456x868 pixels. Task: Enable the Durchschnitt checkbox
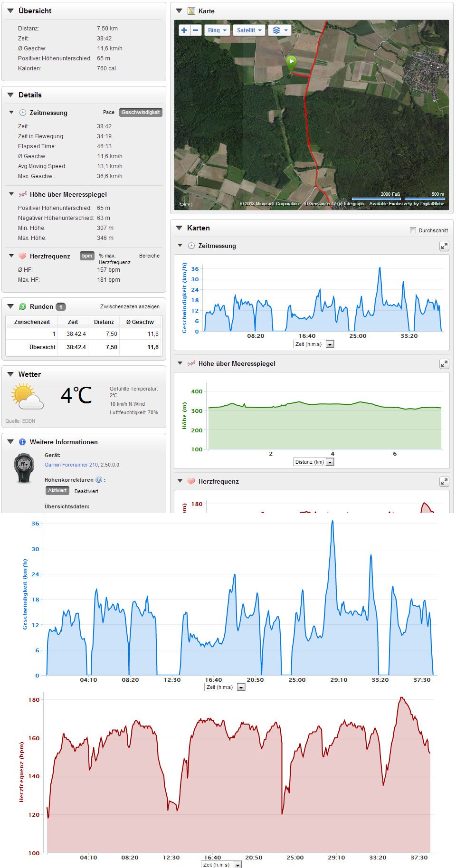point(413,230)
